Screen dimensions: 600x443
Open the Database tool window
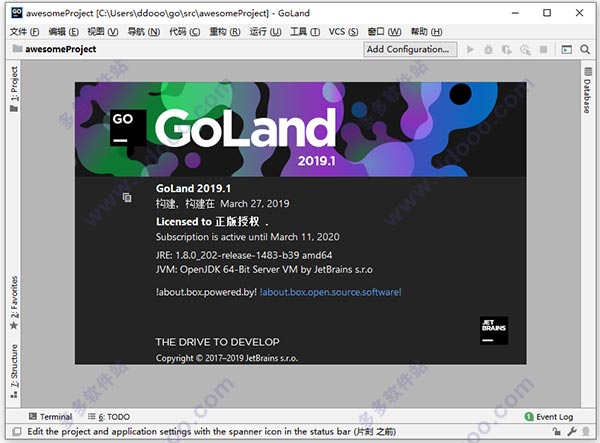point(587,90)
